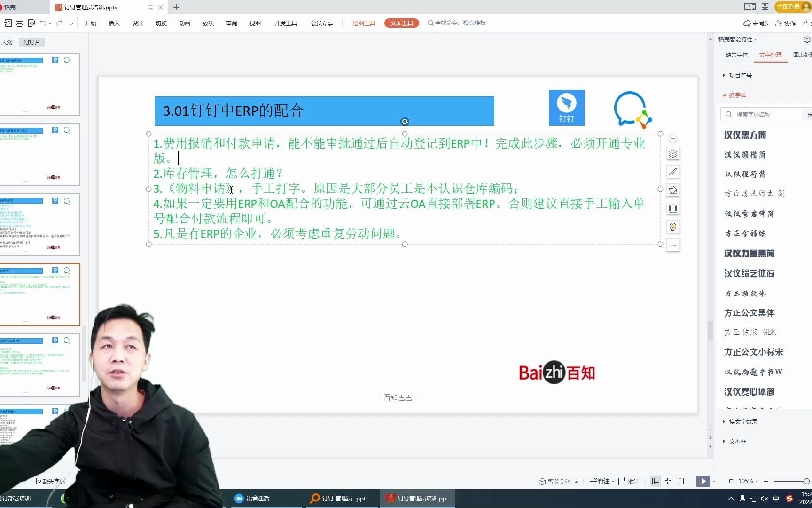Click the redo arrow
812x508 pixels.
coord(59,23)
